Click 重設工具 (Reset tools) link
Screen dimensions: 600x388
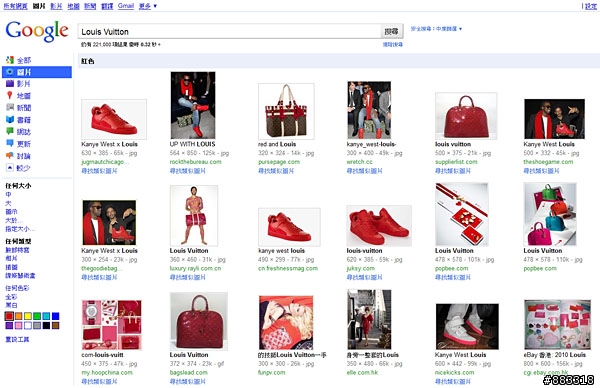[17, 339]
